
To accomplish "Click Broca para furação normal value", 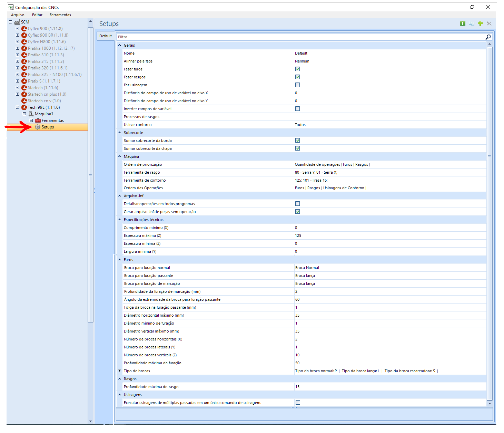I will tap(390, 268).
